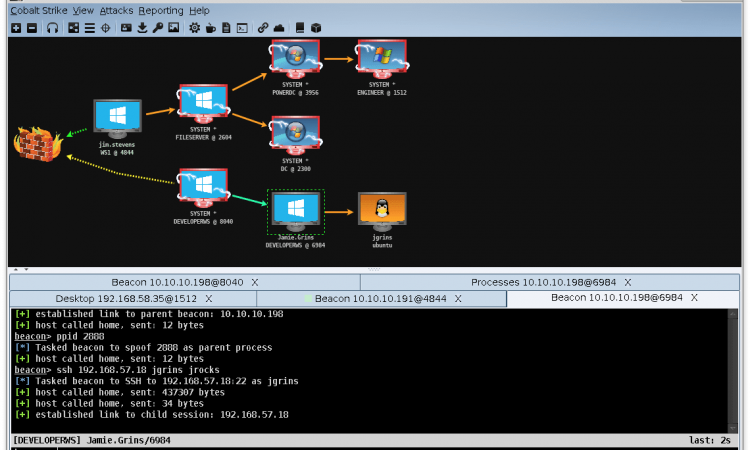Viewport: 750px width, 450px height.
Task: Select the Beacon 10.10.10.198@6984 tab
Action: pos(623,298)
